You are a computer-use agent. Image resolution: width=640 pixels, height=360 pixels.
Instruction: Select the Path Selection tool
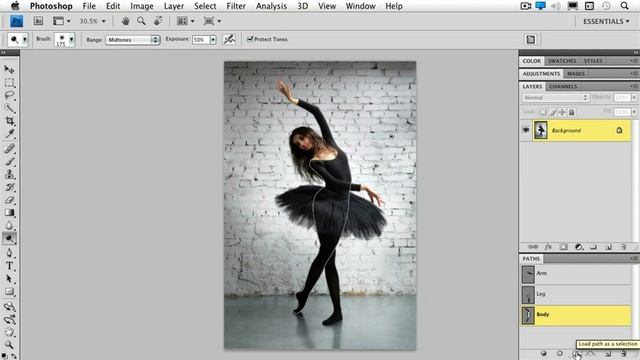tap(9, 279)
